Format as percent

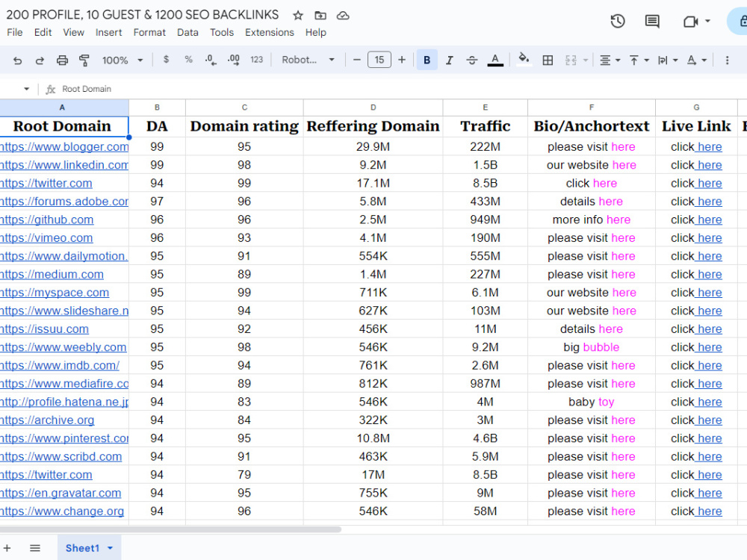coord(189,60)
